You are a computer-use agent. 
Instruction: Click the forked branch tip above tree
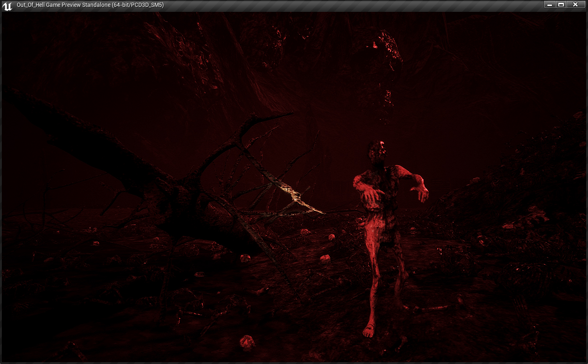pos(274,115)
